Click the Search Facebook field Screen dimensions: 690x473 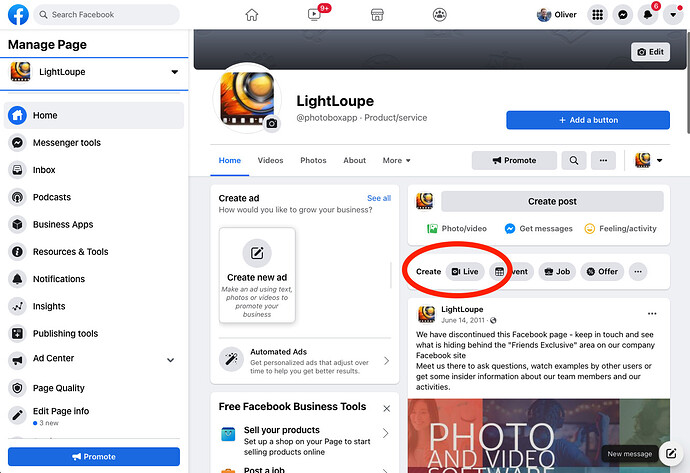tap(106, 15)
